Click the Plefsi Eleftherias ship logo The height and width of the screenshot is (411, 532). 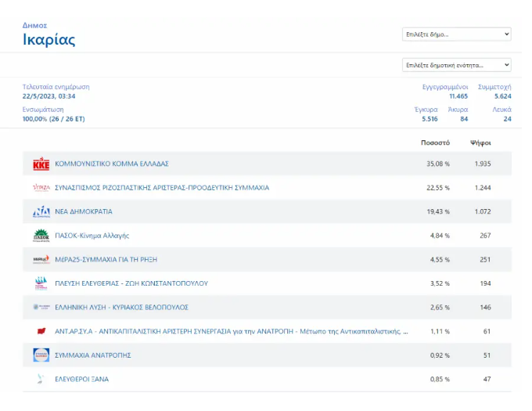click(x=41, y=283)
